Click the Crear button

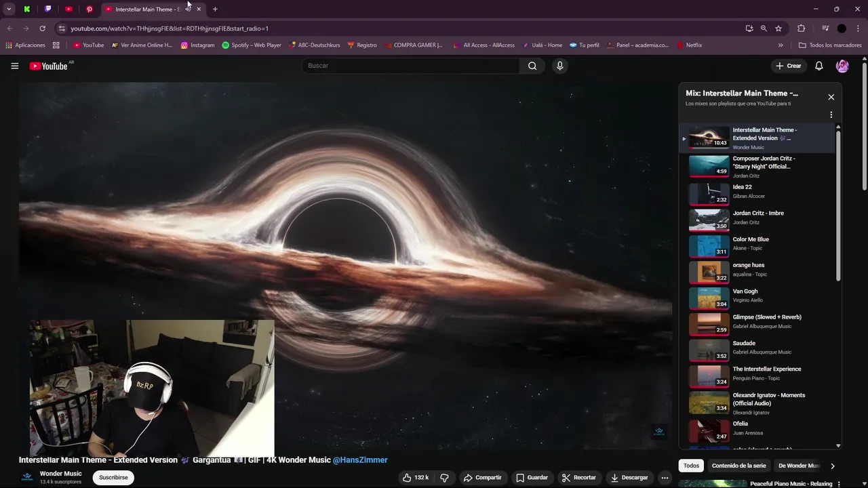pos(789,66)
